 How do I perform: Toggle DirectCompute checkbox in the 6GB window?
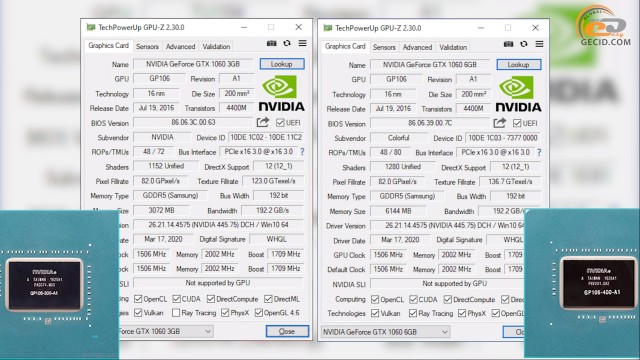pyautogui.click(x=447, y=300)
